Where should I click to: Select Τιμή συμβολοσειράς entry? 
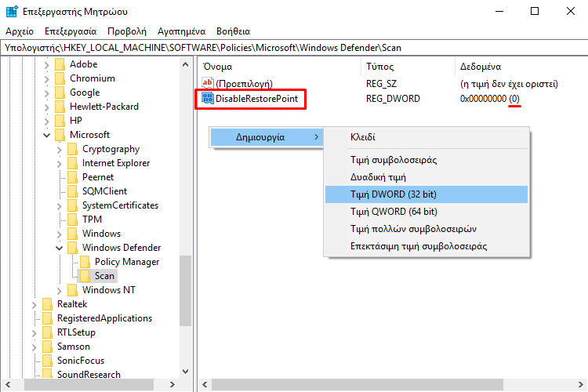(x=426, y=160)
